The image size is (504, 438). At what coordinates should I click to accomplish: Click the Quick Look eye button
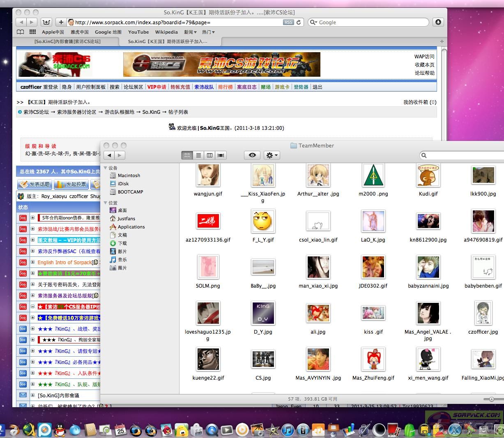[252, 155]
